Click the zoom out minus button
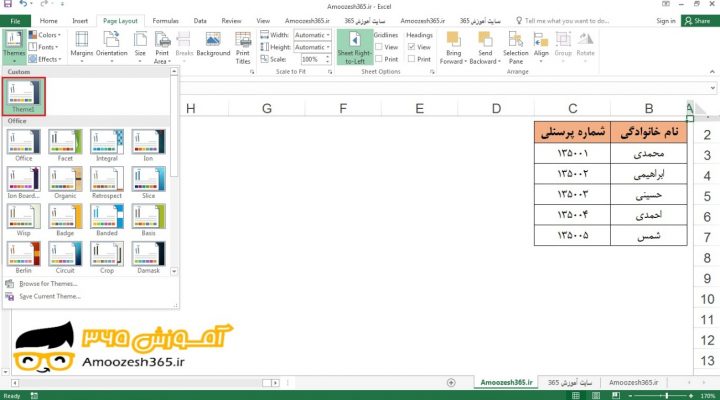Image resolution: width=720 pixels, height=400 pixels. click(x=630, y=395)
